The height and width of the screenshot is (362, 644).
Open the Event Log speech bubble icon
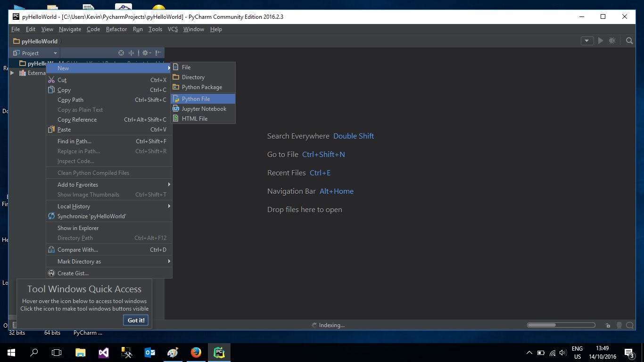(x=630, y=325)
